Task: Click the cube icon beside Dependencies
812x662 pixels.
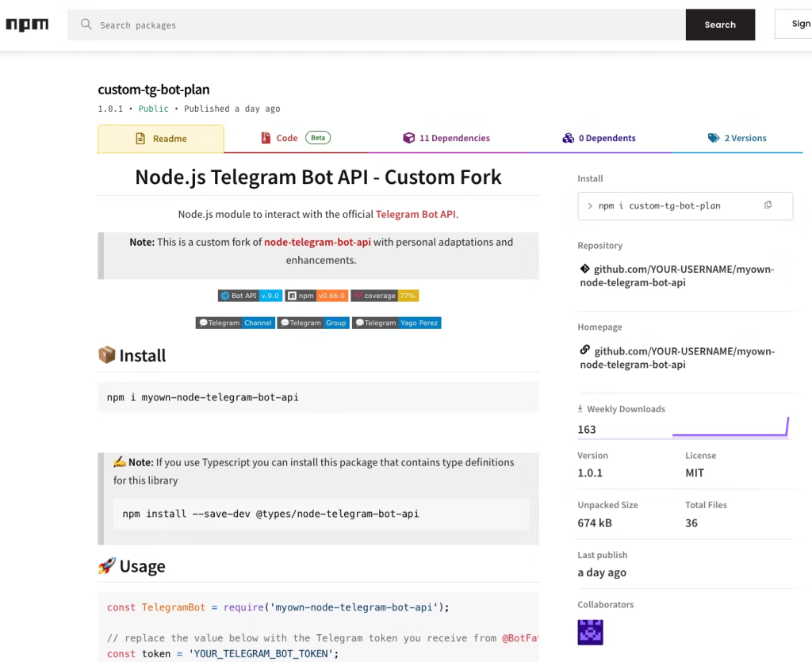Action: tap(409, 137)
